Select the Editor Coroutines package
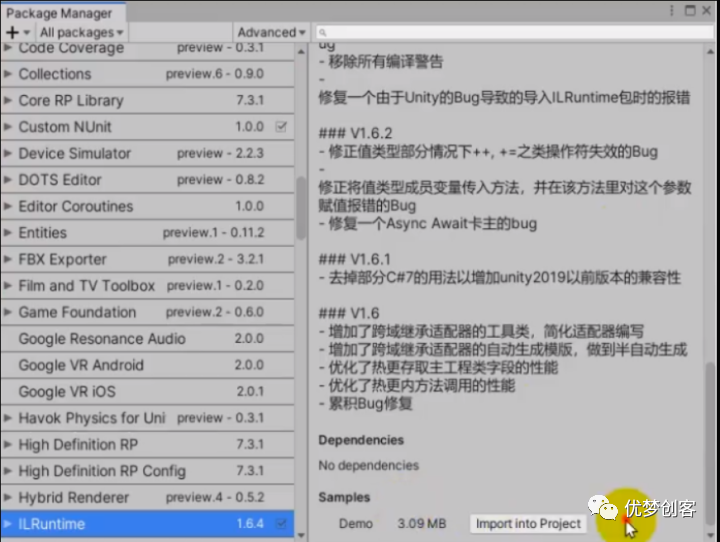The width and height of the screenshot is (720, 542). [147, 206]
